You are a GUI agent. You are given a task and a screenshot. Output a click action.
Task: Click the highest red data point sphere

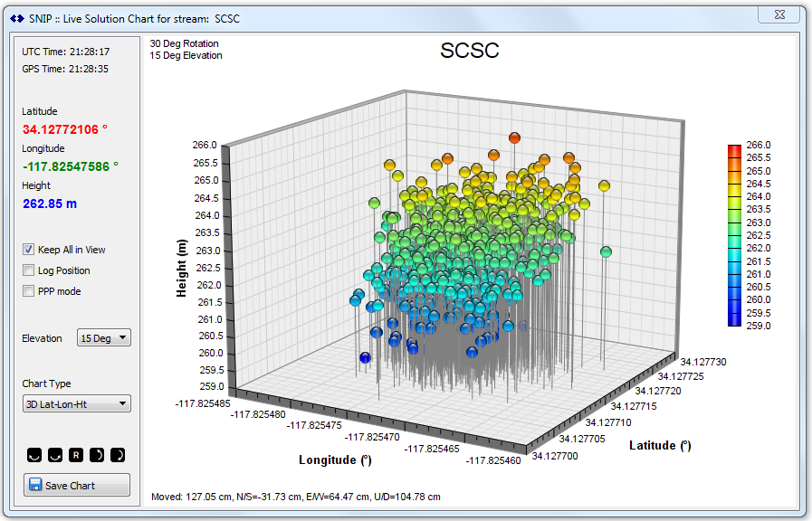point(514,138)
